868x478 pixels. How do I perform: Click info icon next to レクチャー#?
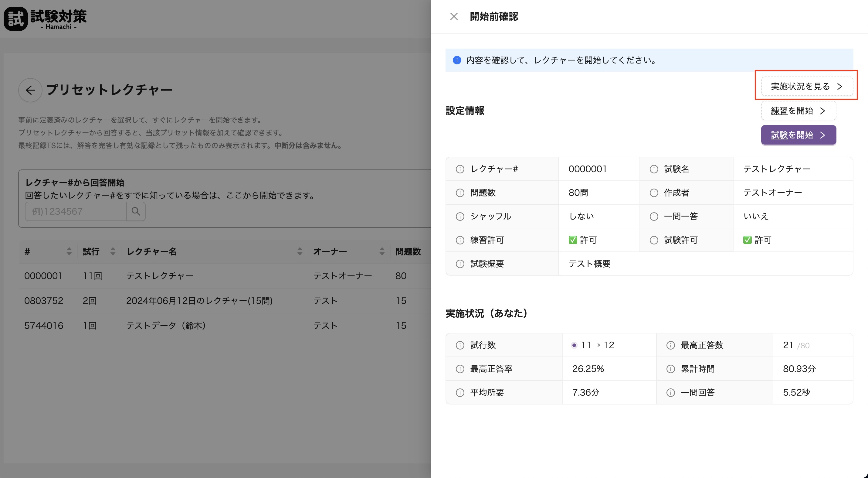[460, 169]
